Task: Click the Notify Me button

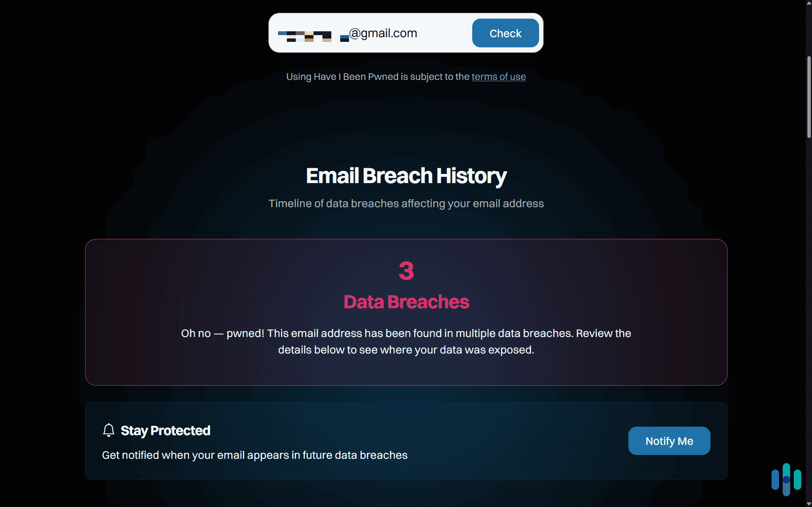Action: point(669,441)
